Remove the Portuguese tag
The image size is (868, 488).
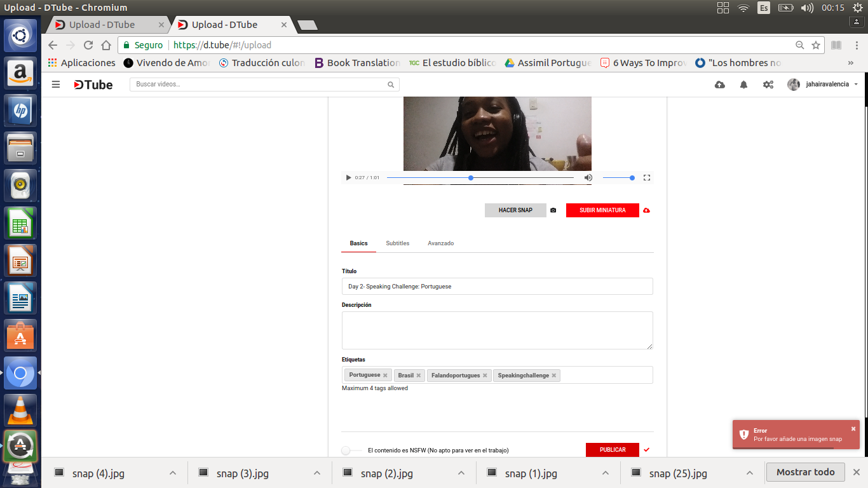(x=385, y=376)
